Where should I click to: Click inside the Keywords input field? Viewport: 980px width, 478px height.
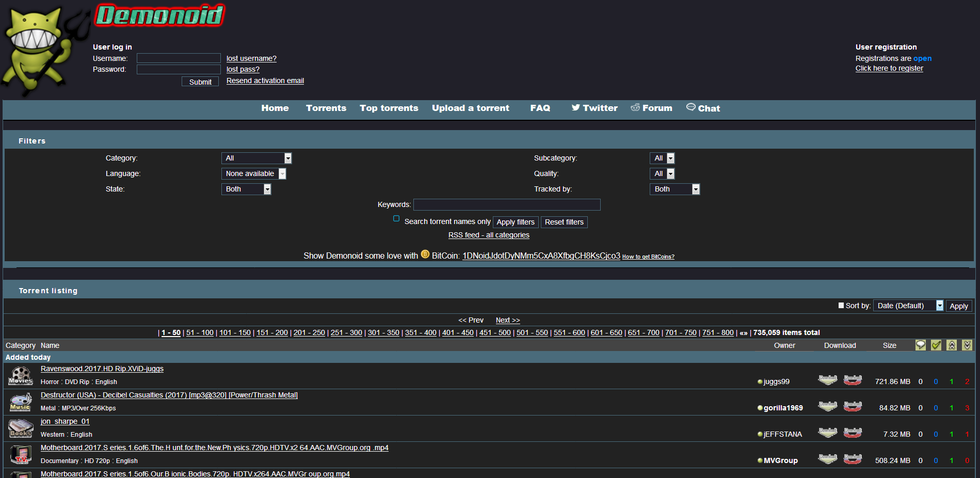coord(507,204)
